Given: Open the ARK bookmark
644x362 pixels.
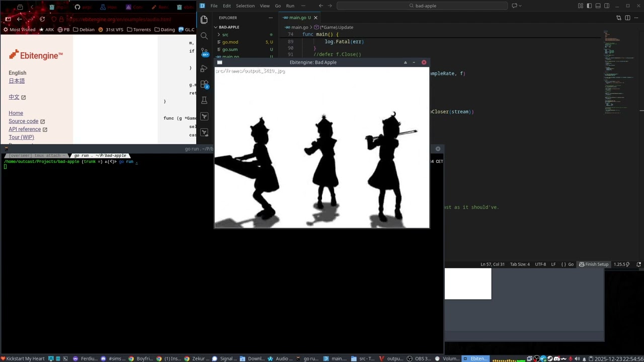Looking at the screenshot, I should (46, 30).
